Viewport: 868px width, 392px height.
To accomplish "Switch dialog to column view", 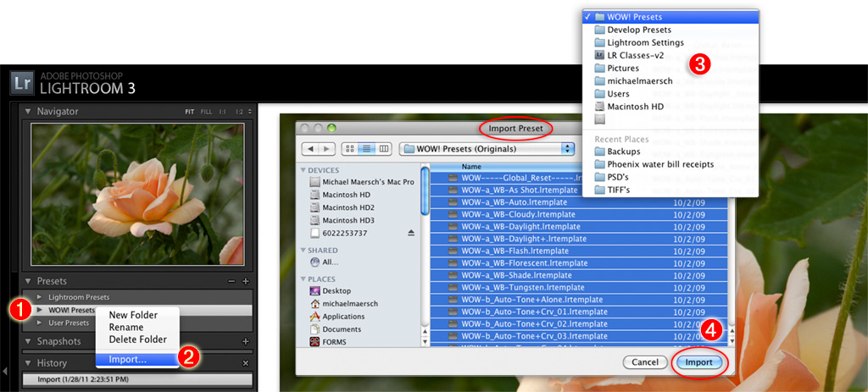I will (382, 149).
